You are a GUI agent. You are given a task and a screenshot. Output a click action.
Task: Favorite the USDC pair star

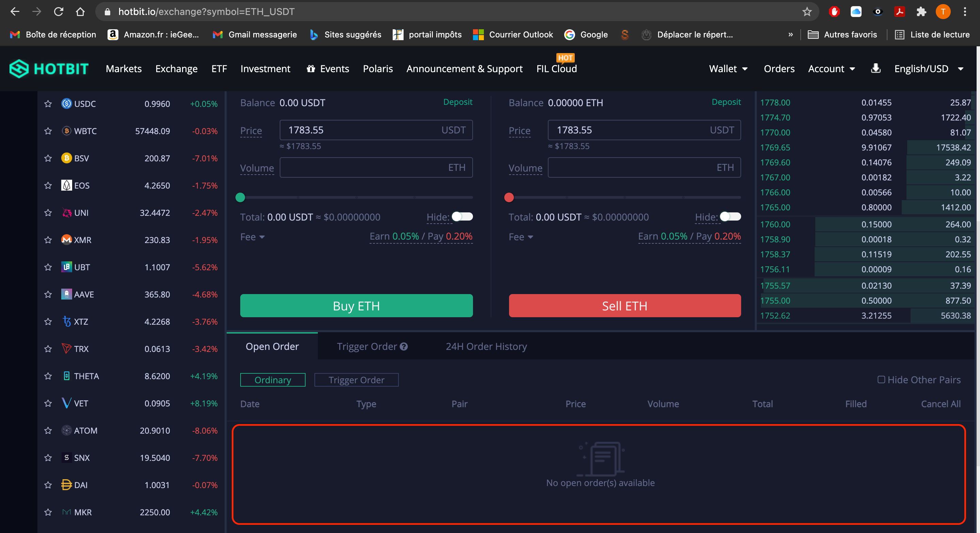[x=48, y=104]
